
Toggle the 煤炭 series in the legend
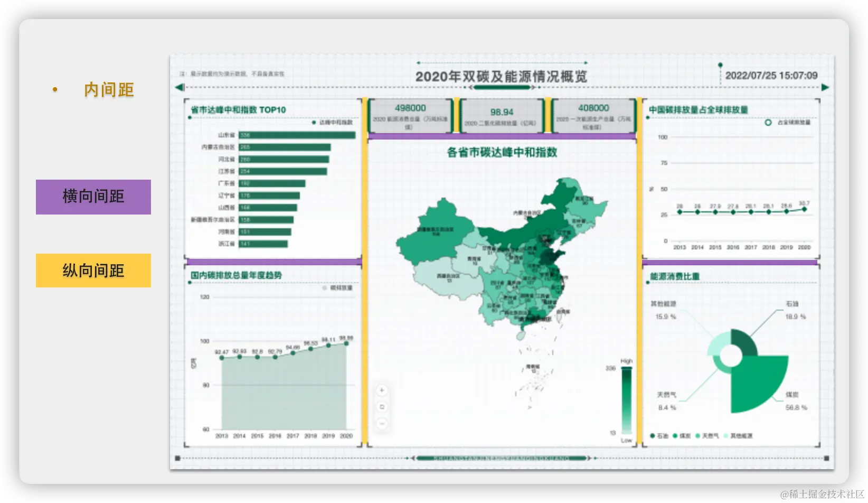674,435
